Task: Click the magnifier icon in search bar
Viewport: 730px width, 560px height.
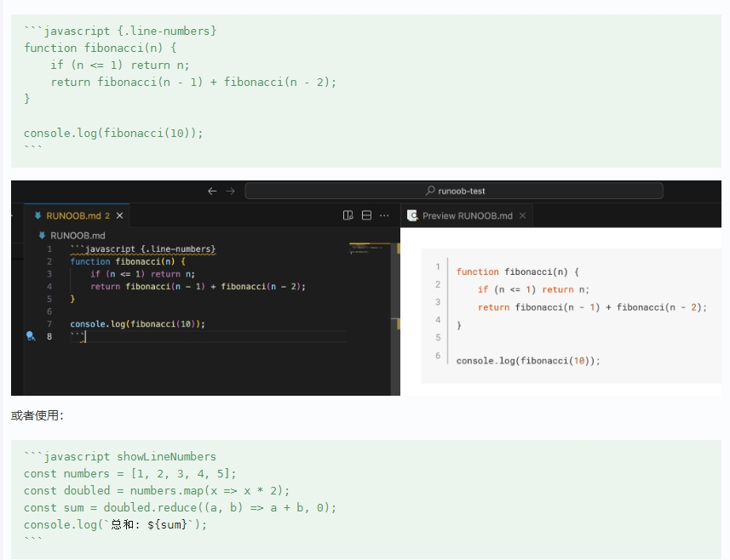Action: 430,191
